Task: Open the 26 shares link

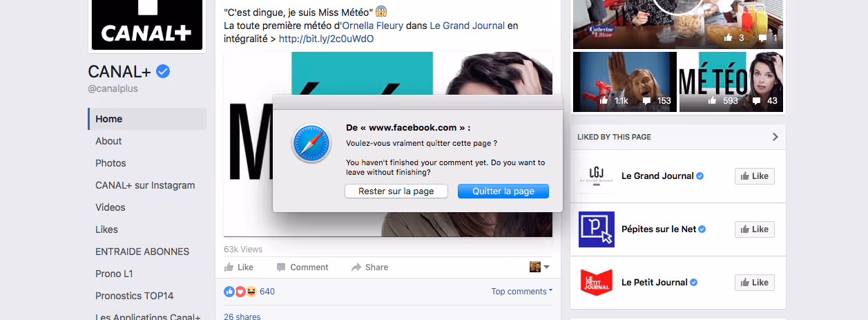Action: click(x=242, y=317)
